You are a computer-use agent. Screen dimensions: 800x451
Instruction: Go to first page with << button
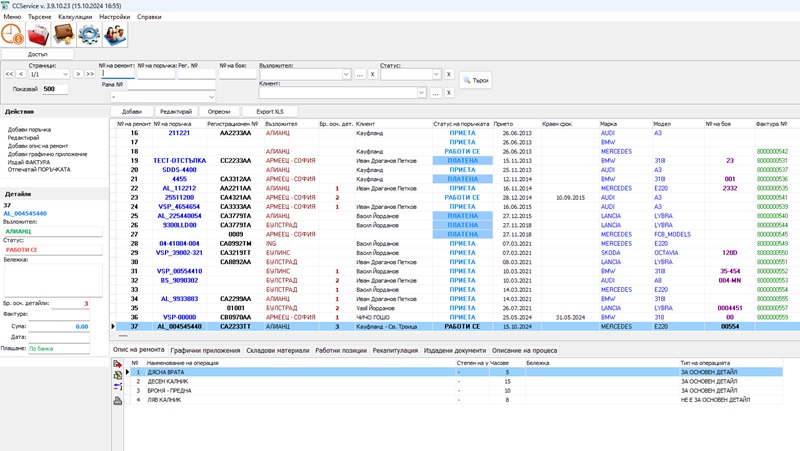coord(9,74)
